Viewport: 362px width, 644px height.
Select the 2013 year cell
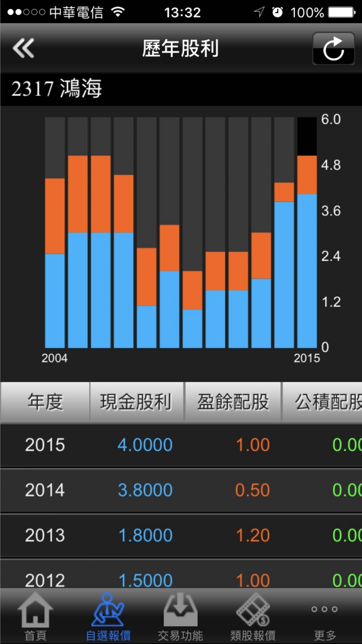(45, 535)
